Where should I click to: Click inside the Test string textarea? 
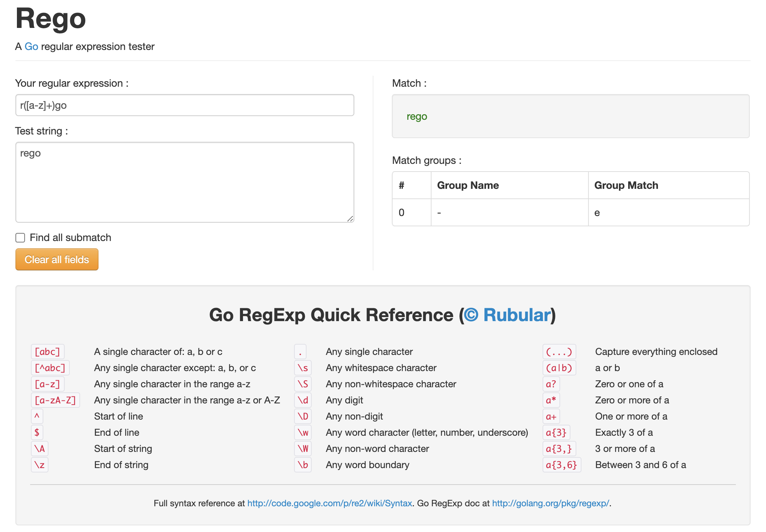click(185, 182)
